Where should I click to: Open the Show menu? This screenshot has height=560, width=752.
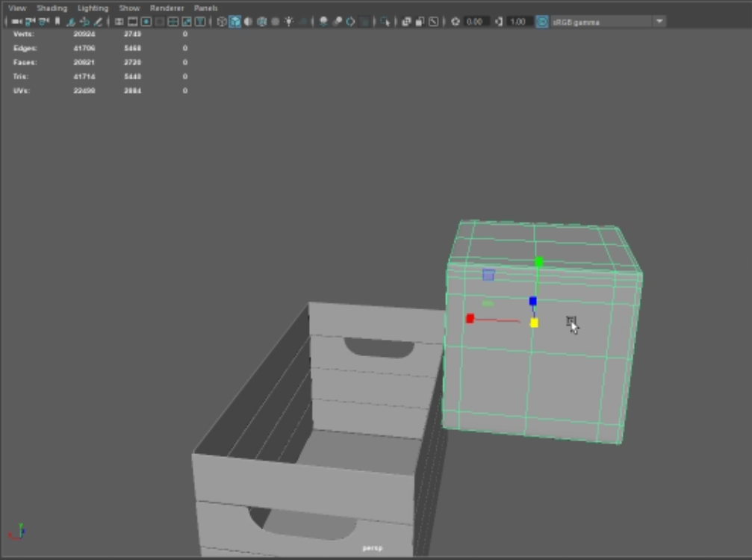(x=129, y=8)
